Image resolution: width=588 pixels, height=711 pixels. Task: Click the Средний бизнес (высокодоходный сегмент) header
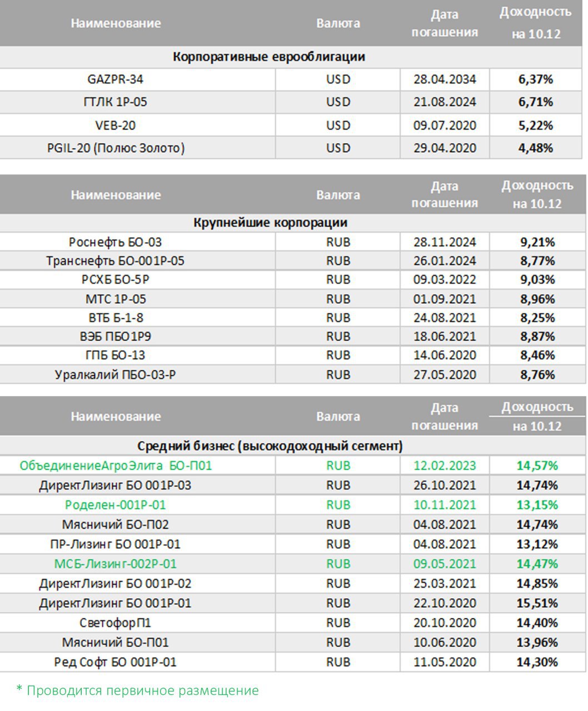point(270,446)
